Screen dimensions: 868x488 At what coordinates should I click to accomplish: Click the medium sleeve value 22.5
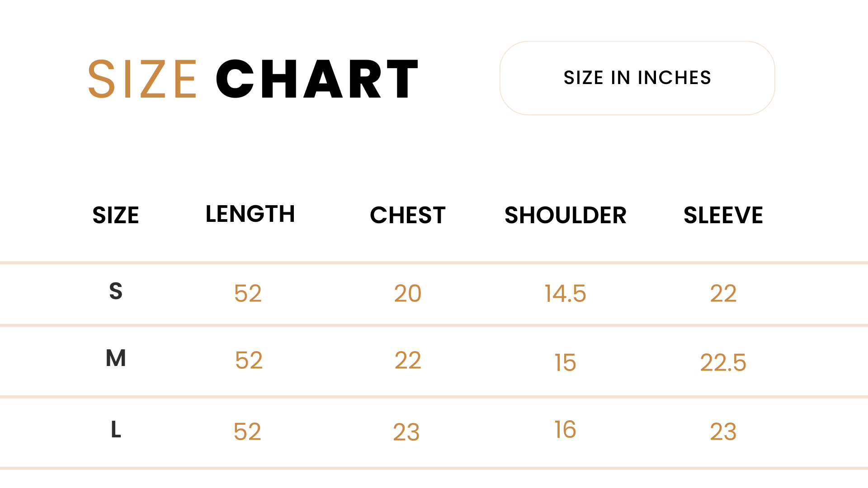point(723,363)
